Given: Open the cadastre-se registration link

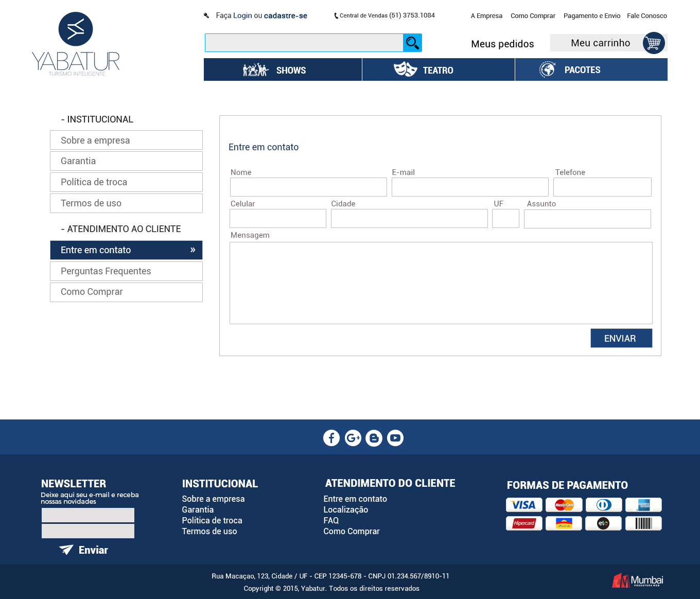Looking at the screenshot, I should 285,16.
